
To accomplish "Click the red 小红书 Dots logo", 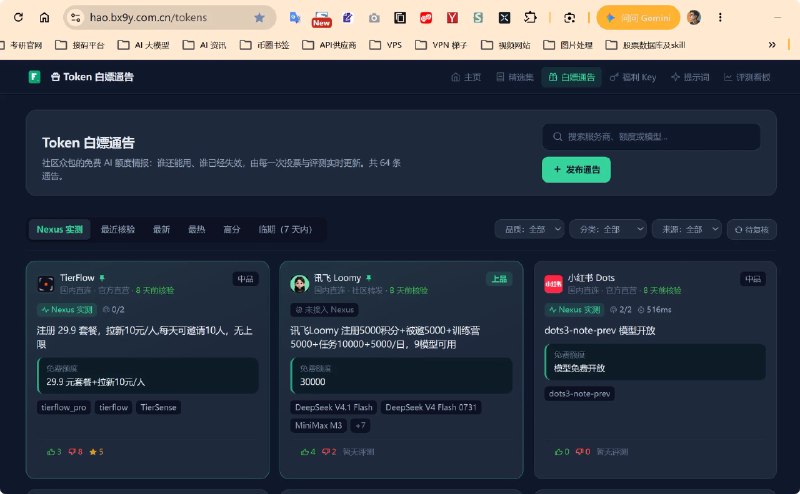I will 553,283.
